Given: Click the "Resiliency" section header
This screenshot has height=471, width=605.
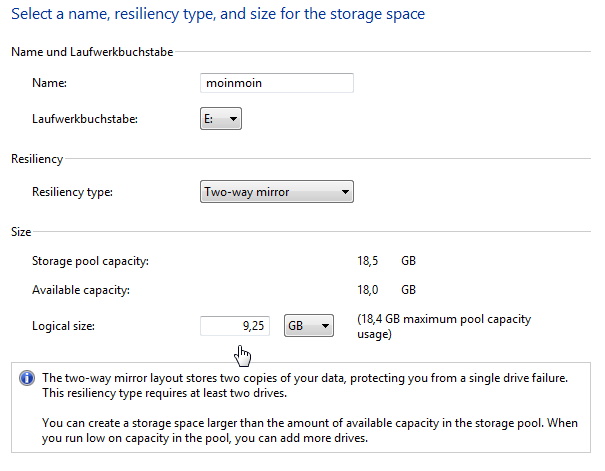Looking at the screenshot, I should [x=37, y=159].
